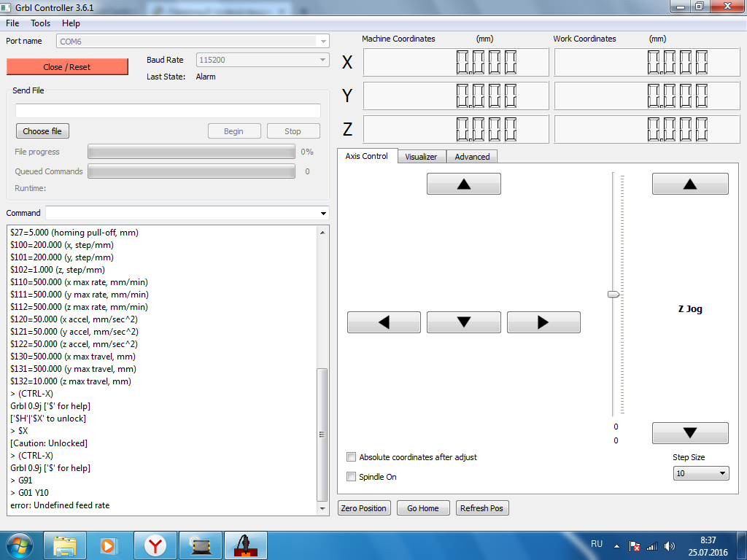The width and height of the screenshot is (747, 560).
Task: Click '$100=200.000 (x, step/mm)' line
Action: click(x=62, y=245)
